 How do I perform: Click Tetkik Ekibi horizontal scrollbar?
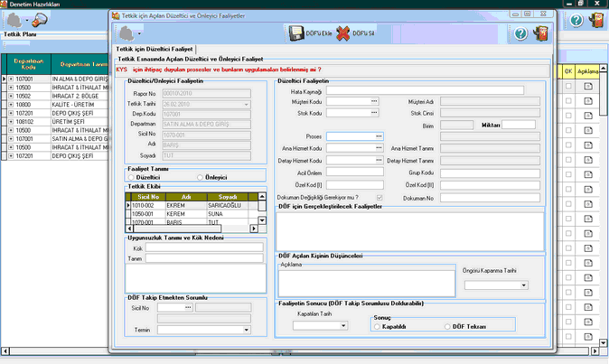[192, 229]
